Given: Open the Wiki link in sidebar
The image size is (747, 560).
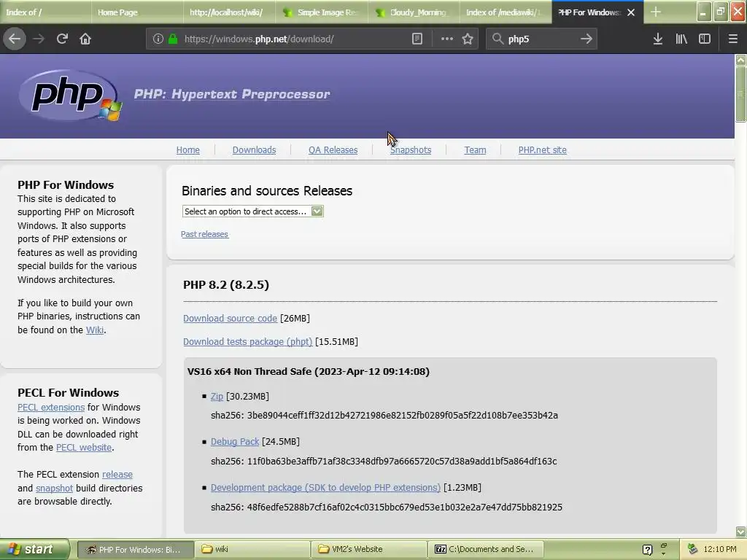Looking at the screenshot, I should 95,330.
